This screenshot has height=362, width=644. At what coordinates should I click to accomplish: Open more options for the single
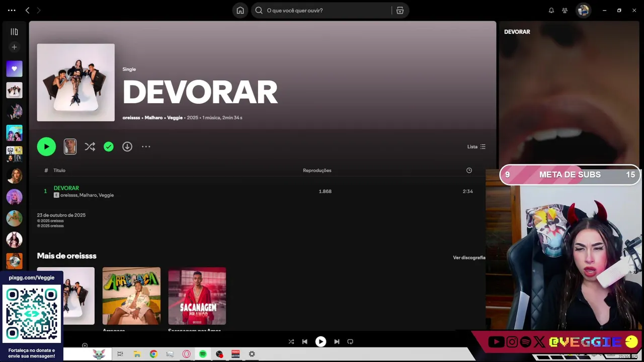coord(146,147)
